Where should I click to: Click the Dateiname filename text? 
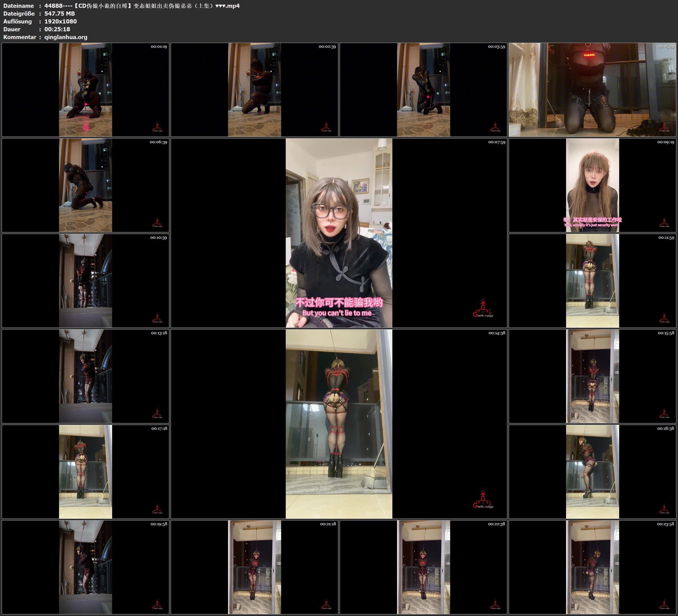(x=142, y=6)
